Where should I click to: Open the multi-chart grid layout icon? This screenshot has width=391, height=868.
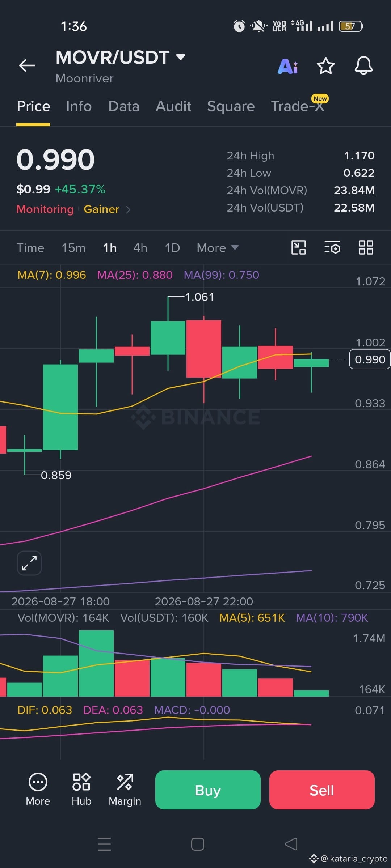click(366, 248)
